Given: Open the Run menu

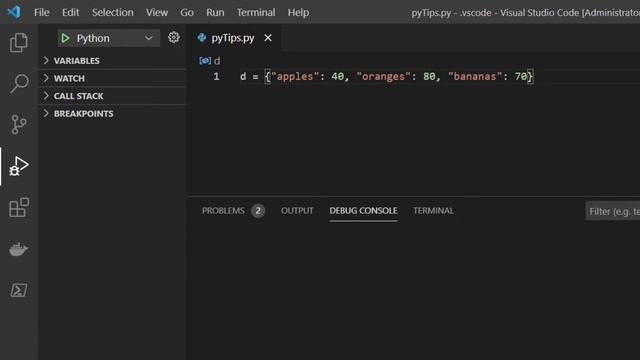Looking at the screenshot, I should tap(215, 12).
